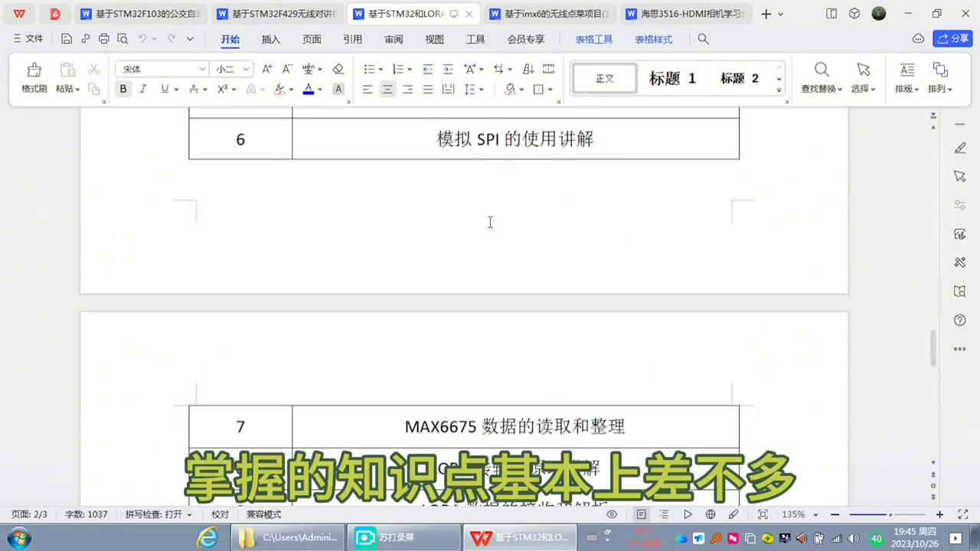Click the 校对 proofing button in status bar
Image resolution: width=980 pixels, height=551 pixels.
coord(220,515)
